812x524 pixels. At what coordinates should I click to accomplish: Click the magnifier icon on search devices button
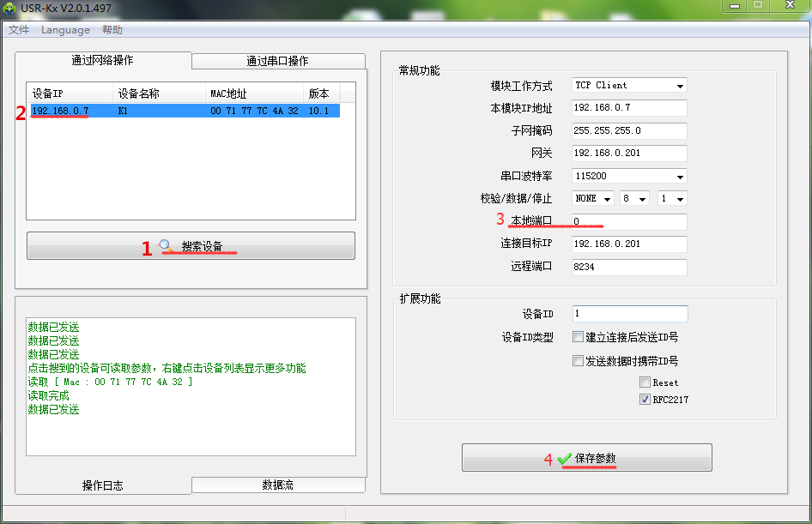(x=167, y=246)
